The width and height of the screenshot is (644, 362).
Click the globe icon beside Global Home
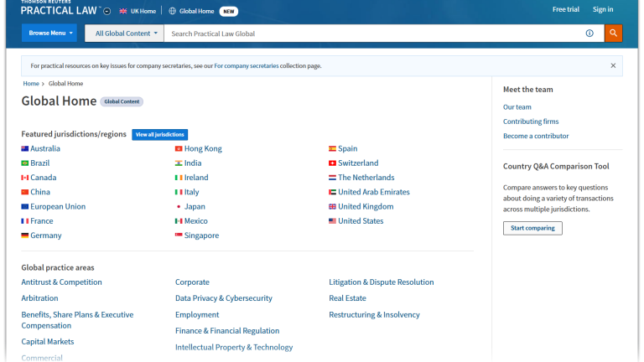point(172,11)
